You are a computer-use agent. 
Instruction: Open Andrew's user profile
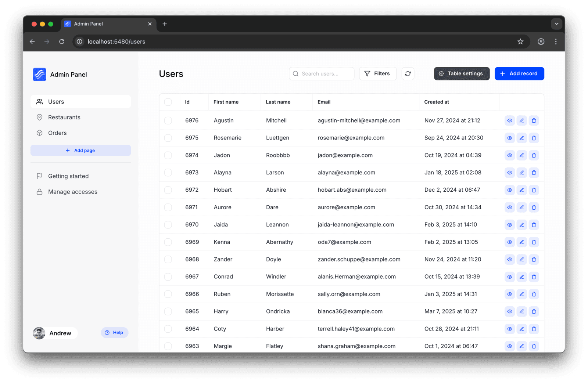55,333
